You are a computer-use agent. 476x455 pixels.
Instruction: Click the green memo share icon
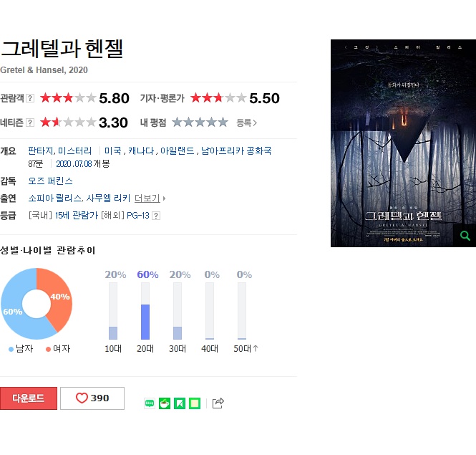[x=195, y=403]
